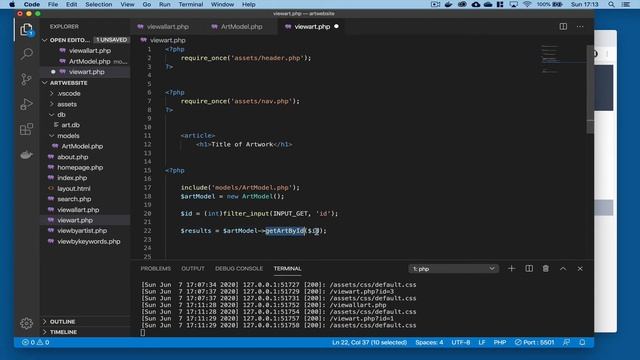The image size is (640, 360).
Task: Open art.db in the explorer
Action: [x=85, y=125]
